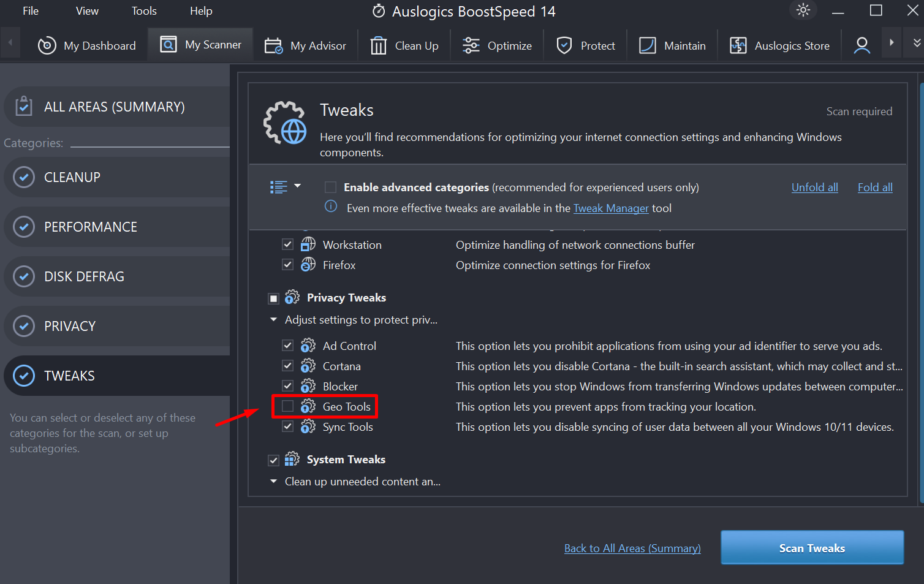Click the Clean Up trash icon
This screenshot has width=924, height=584.
379,46
